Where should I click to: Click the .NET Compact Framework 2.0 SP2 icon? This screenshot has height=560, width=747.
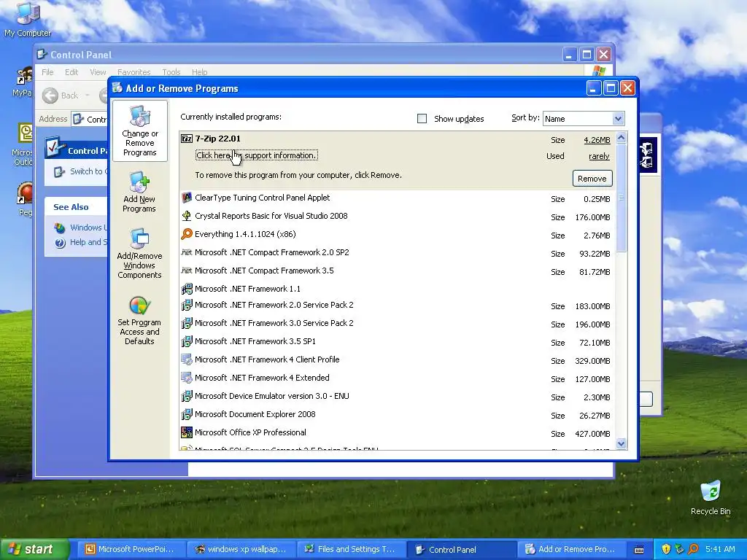[187, 252]
